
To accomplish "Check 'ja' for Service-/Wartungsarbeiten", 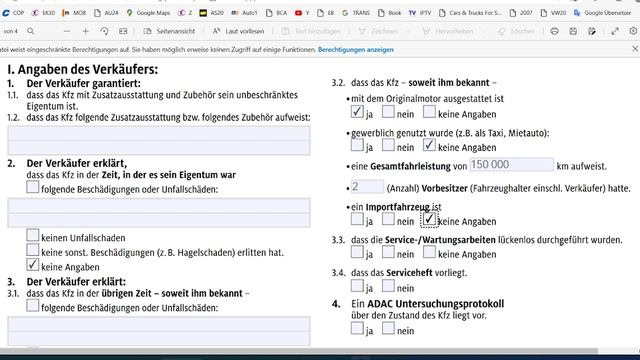I will 357,252.
